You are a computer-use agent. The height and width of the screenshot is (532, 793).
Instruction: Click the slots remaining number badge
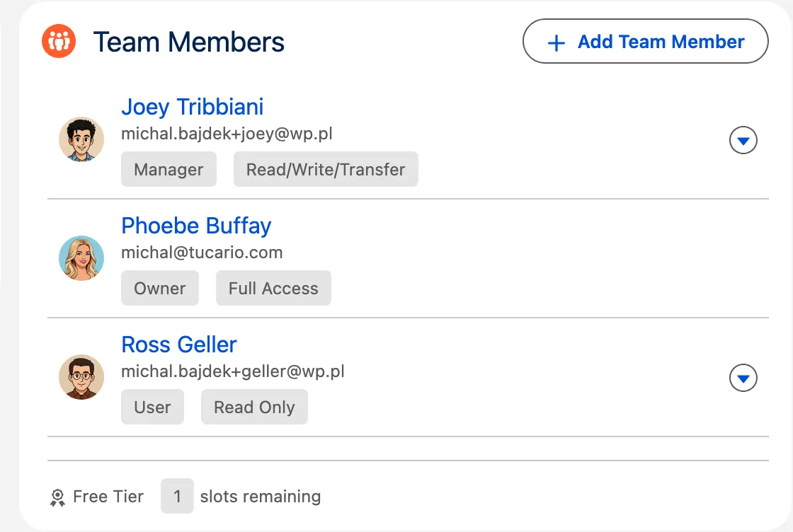coord(177,497)
